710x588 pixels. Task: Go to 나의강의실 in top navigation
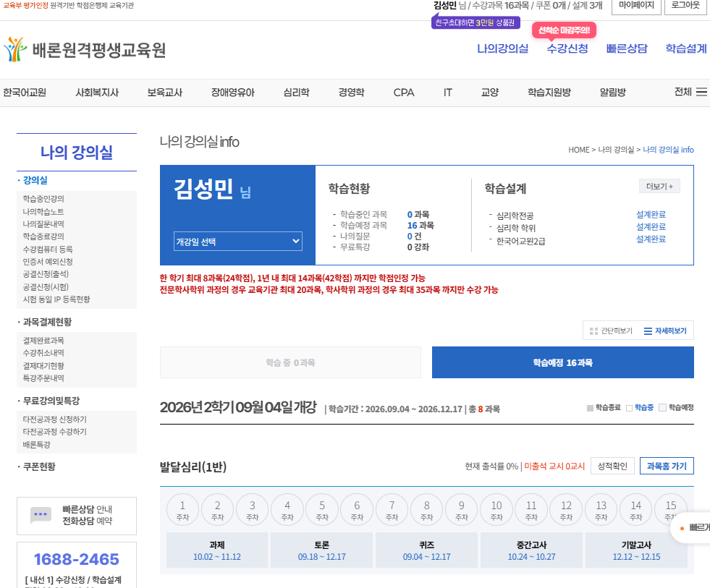coord(502,48)
